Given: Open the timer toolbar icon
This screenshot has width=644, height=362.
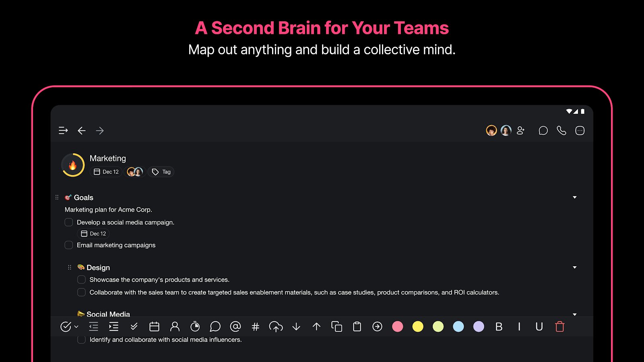Looking at the screenshot, I should (x=195, y=327).
